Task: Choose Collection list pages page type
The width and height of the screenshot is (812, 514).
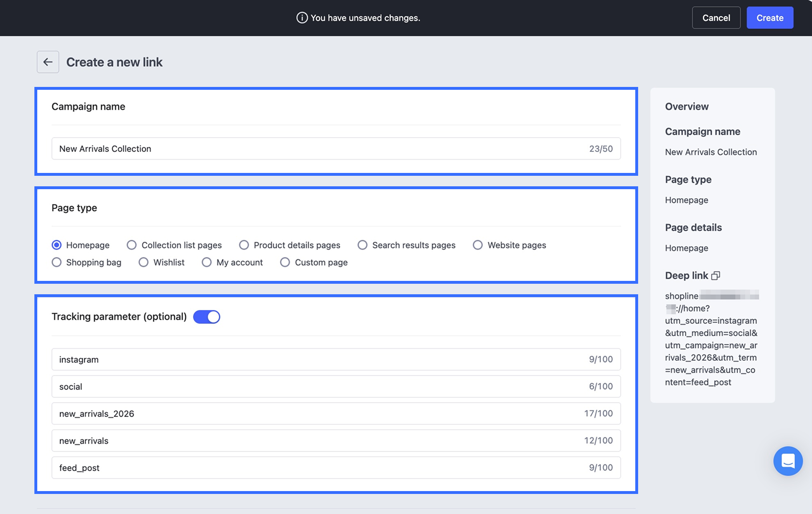Action: click(x=132, y=245)
